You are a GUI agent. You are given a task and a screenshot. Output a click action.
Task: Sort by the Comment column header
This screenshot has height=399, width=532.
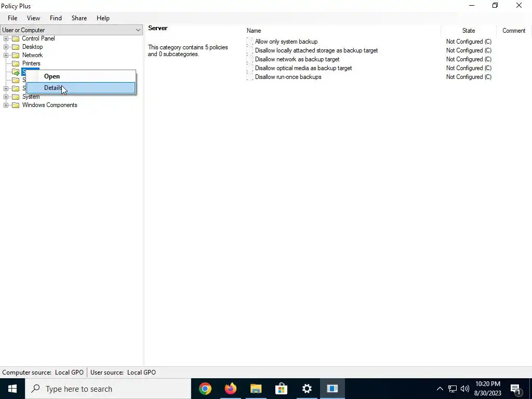[x=514, y=31]
